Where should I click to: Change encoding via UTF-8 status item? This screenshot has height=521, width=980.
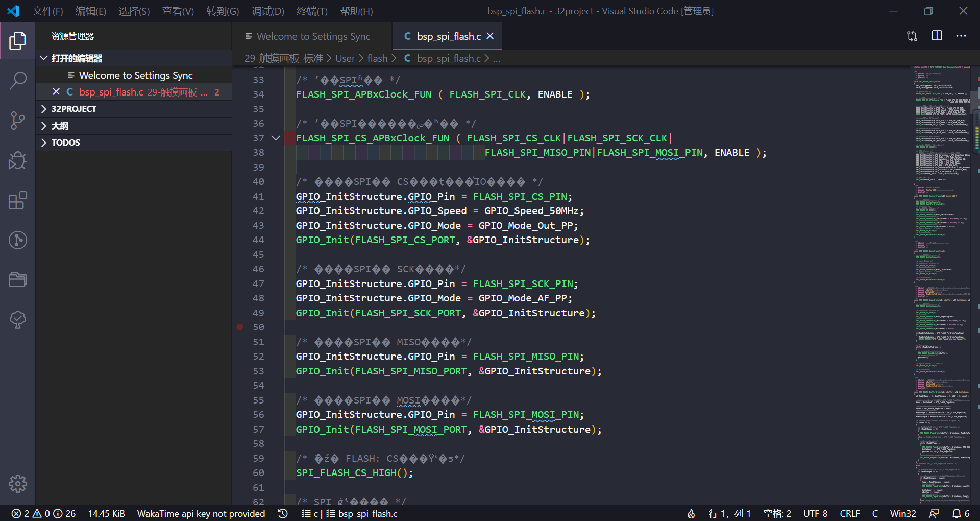point(816,513)
